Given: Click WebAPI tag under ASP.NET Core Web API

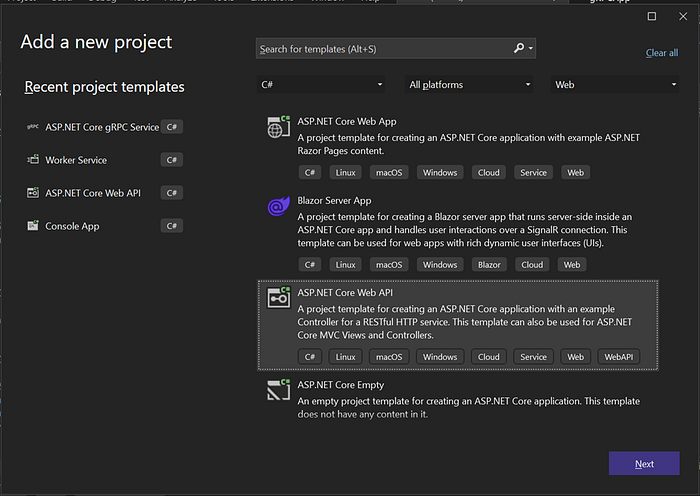Looking at the screenshot, I should pos(618,357).
